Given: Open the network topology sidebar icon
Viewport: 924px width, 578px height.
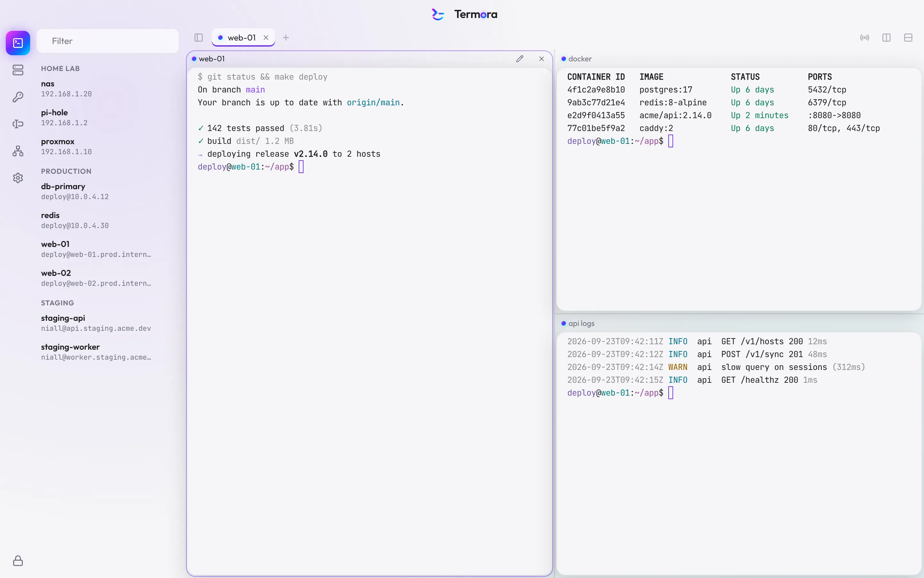Looking at the screenshot, I should [x=18, y=151].
